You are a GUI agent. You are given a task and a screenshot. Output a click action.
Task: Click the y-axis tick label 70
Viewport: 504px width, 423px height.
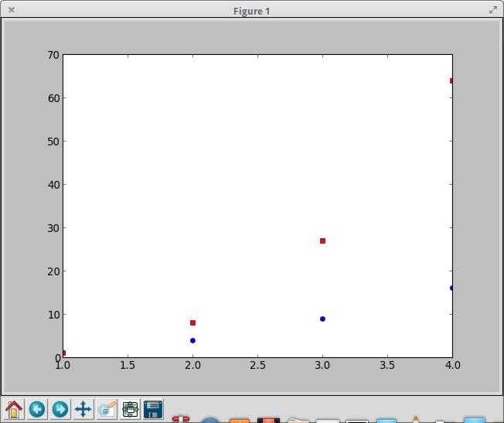tap(53, 55)
